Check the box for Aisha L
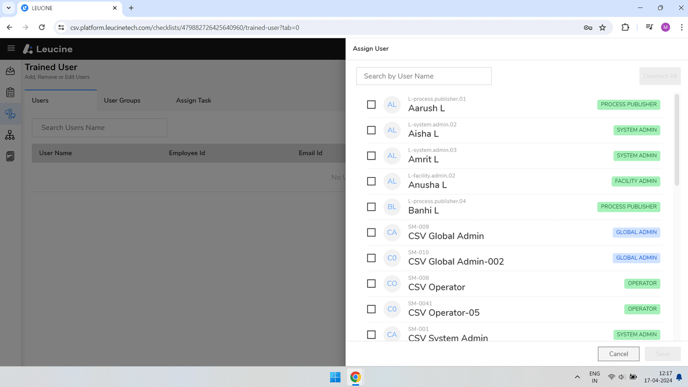This screenshot has height=387, width=688. pos(371,130)
